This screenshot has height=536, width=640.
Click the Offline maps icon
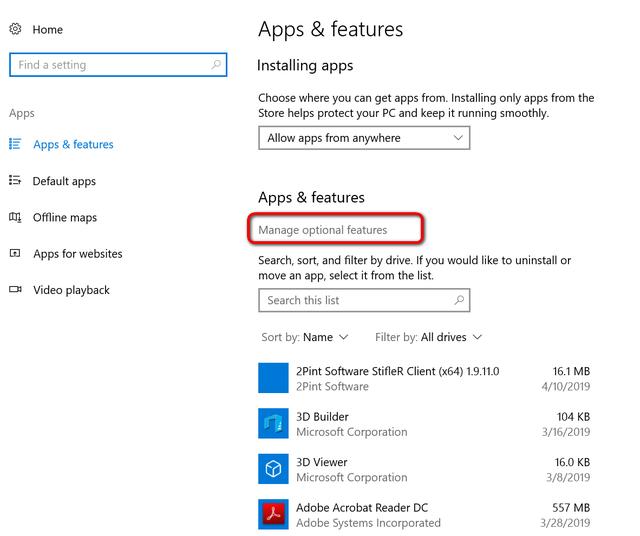(x=15, y=217)
